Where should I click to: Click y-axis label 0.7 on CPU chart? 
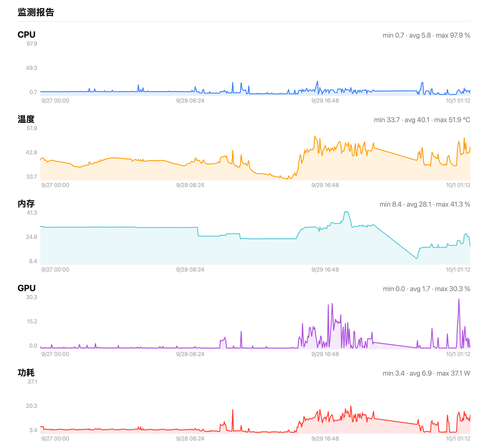coord(33,92)
